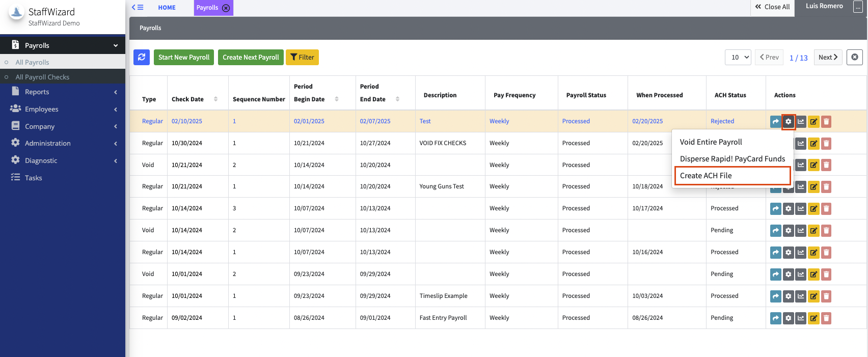Click share arrow for payroll processed 10/17/2024
The height and width of the screenshot is (357, 868).
pos(776,208)
